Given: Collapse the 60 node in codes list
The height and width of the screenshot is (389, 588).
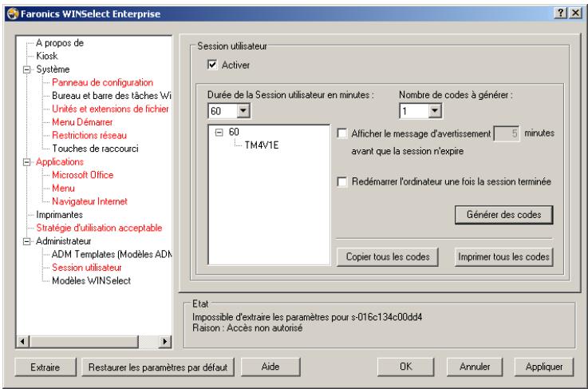Looking at the screenshot, I should pyautogui.click(x=219, y=132).
